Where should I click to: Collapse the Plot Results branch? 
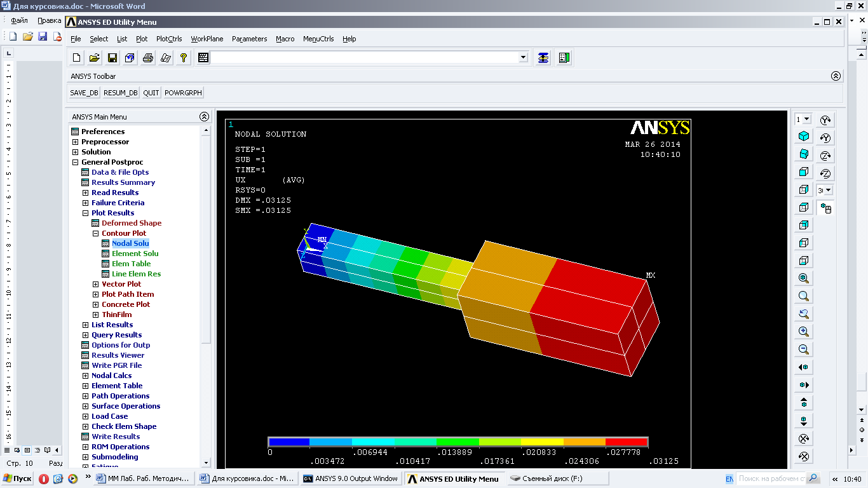click(85, 213)
